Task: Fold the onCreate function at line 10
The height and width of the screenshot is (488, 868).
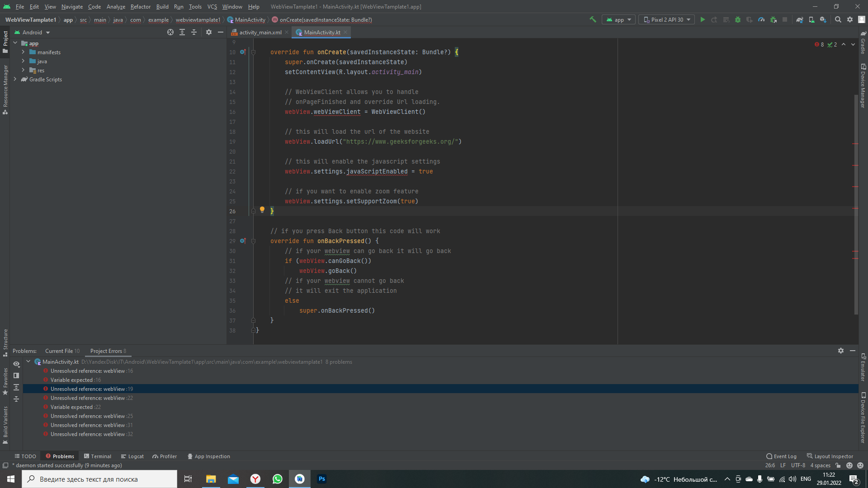Action: click(x=253, y=52)
